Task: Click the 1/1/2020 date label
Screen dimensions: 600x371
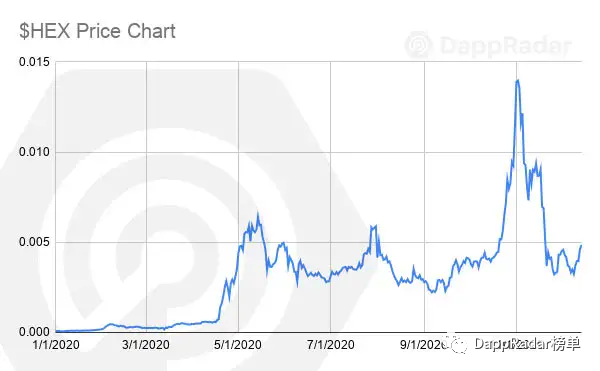Action: pyautogui.click(x=56, y=345)
